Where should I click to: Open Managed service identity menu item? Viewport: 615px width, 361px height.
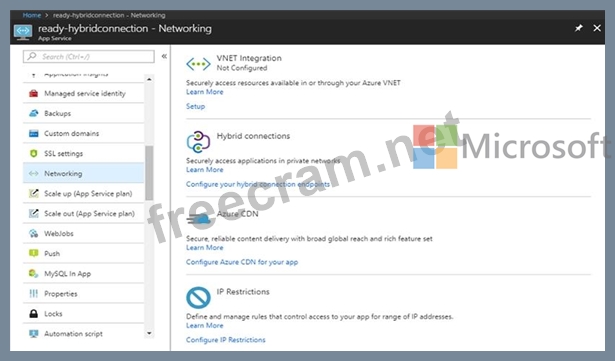coord(84,93)
